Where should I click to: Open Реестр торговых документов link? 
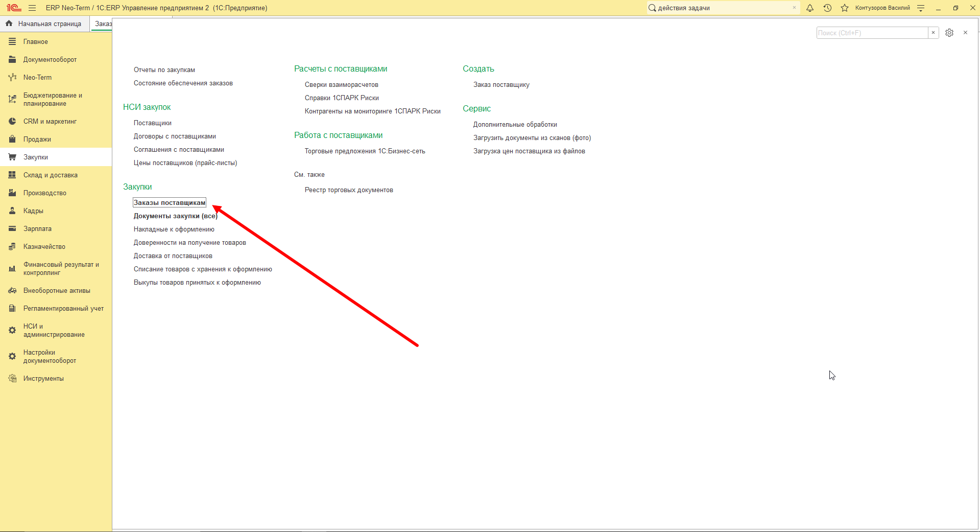[x=349, y=190]
